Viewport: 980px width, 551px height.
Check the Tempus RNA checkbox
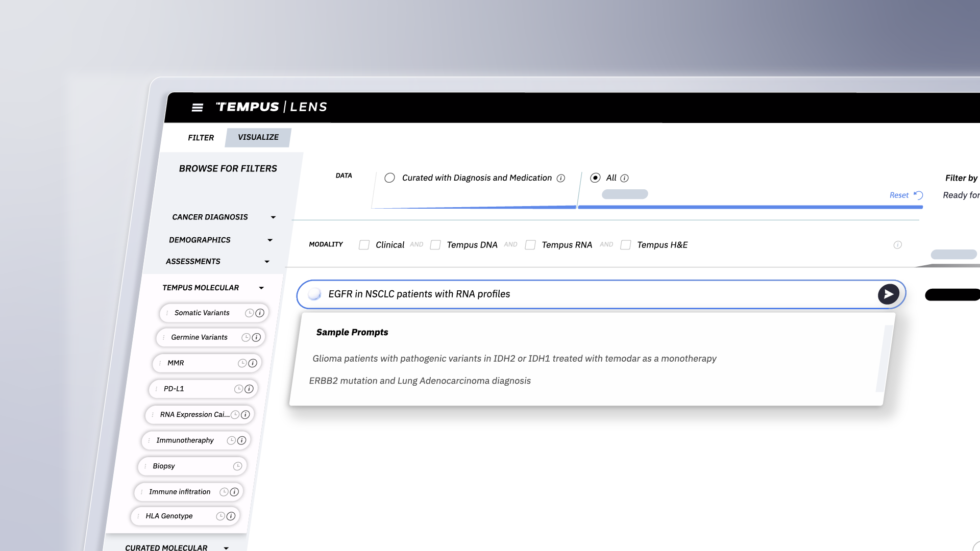point(530,245)
